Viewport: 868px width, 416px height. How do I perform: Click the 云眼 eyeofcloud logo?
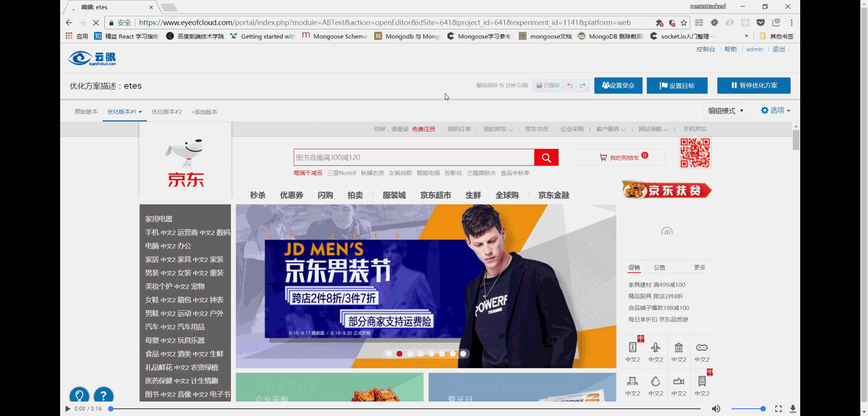point(92,58)
